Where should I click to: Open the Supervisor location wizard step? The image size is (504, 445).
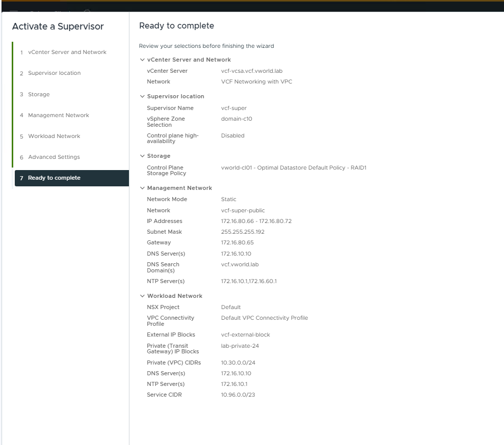54,73
